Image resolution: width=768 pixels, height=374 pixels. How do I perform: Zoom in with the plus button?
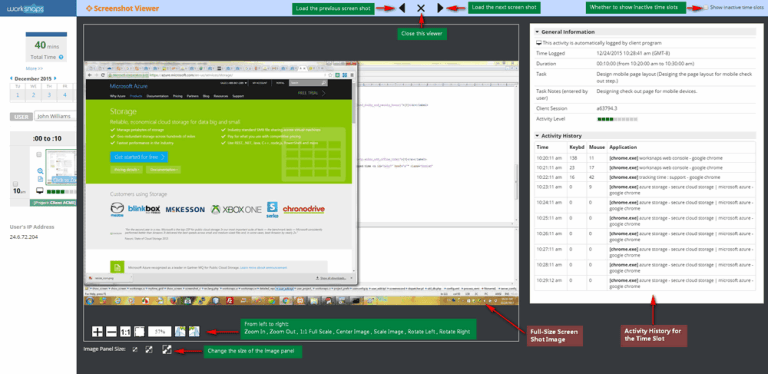(97, 331)
